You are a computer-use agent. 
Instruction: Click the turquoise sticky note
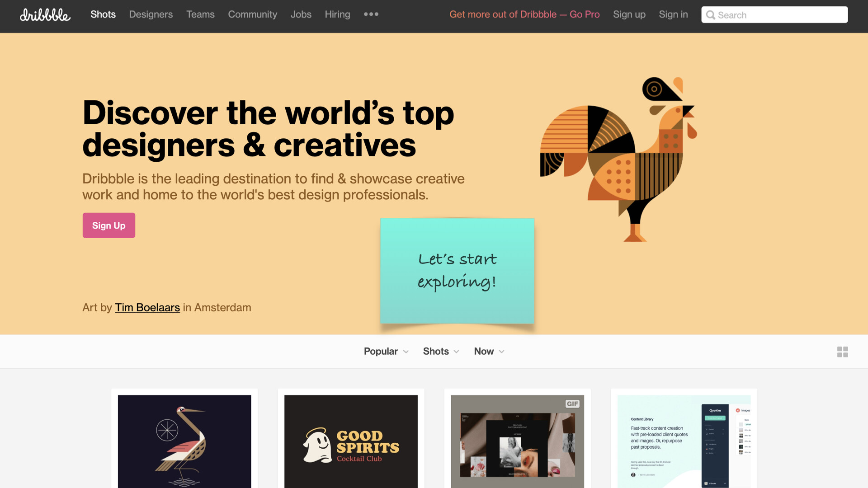coord(457,271)
